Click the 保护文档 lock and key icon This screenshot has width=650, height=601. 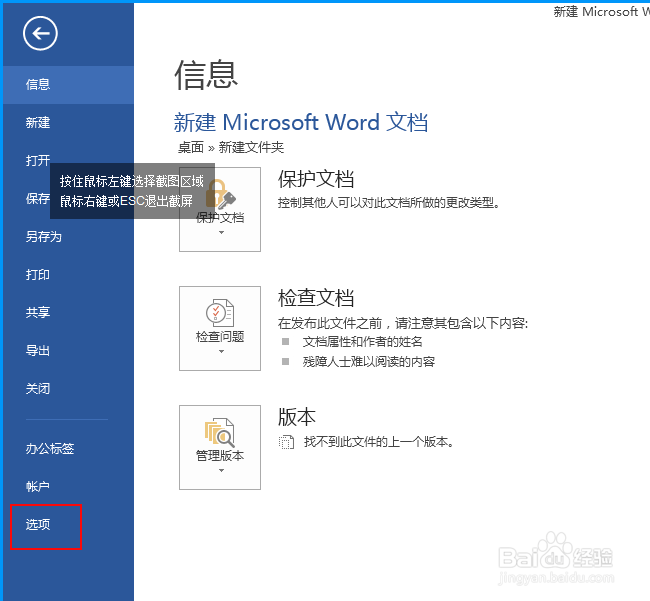pos(221,194)
